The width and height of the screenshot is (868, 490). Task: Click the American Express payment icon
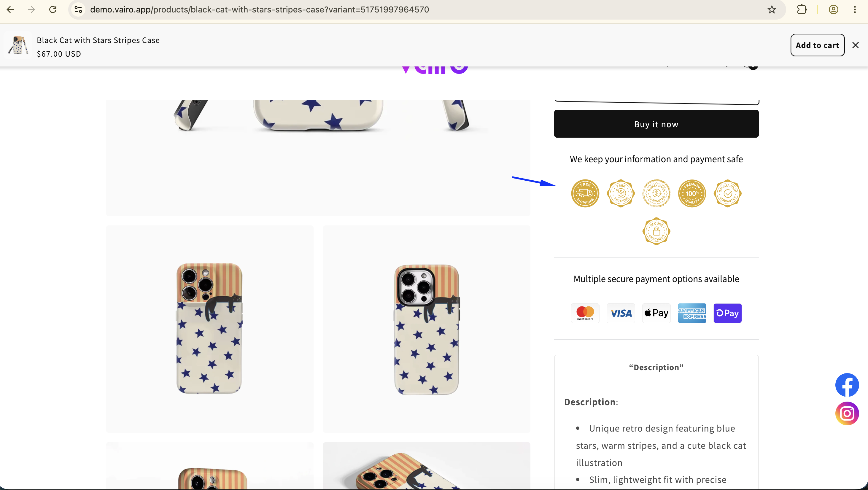[692, 313]
